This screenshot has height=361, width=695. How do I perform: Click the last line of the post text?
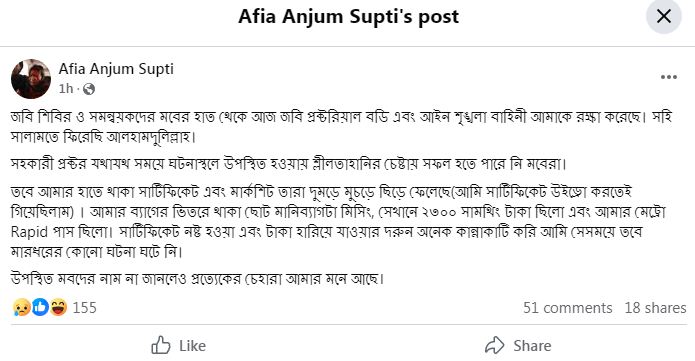[197, 279]
